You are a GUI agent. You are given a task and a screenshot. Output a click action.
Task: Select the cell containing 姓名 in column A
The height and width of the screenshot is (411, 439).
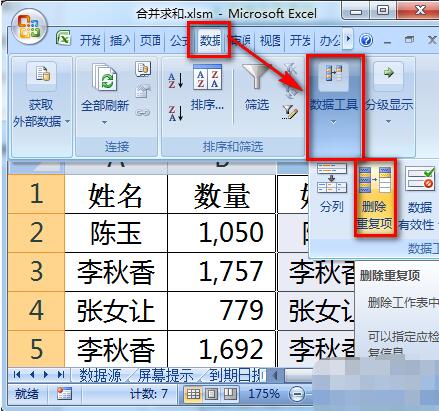(x=116, y=194)
